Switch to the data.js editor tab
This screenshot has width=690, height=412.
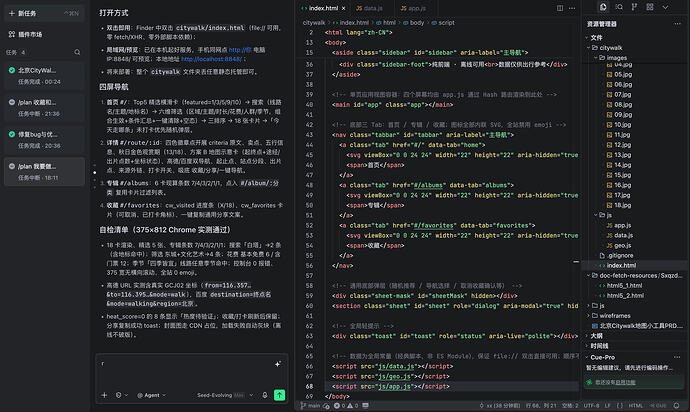tap(369, 8)
